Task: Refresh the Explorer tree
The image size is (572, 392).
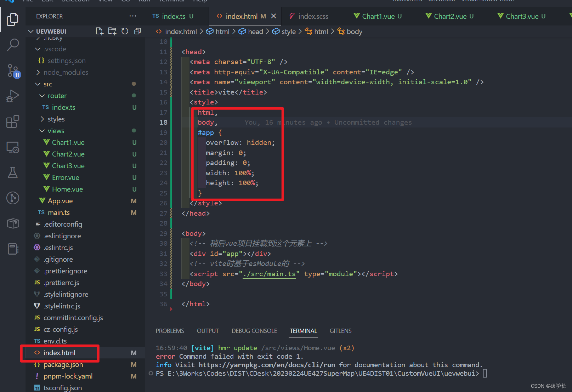Action: (x=125, y=31)
